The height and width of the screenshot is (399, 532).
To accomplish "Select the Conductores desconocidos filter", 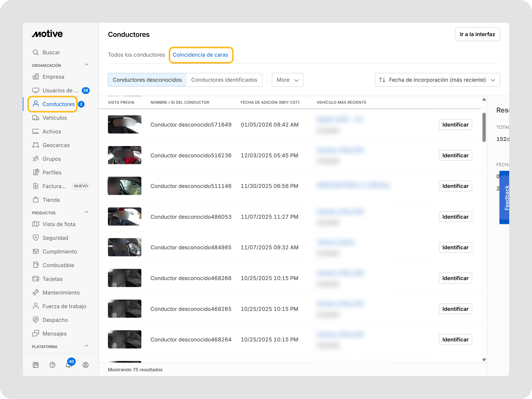I will 147,80.
